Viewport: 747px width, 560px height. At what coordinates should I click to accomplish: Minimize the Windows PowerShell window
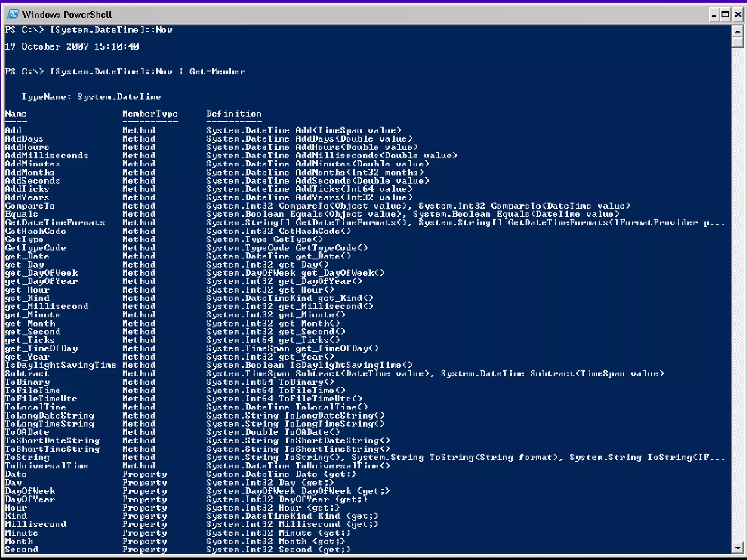click(714, 15)
